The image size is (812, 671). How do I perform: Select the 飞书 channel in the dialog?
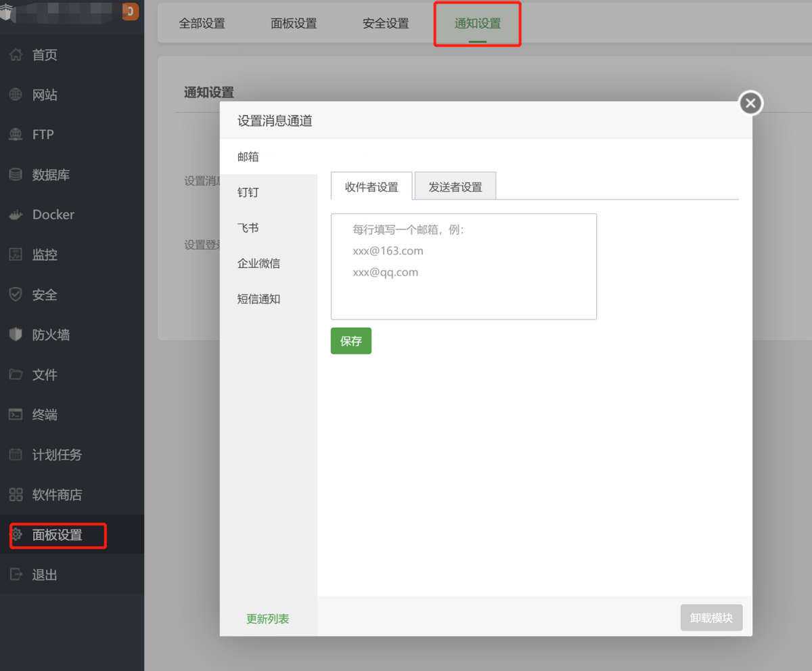point(268,228)
